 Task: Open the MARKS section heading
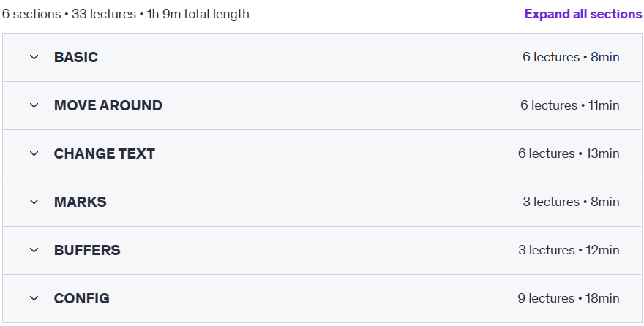80,202
